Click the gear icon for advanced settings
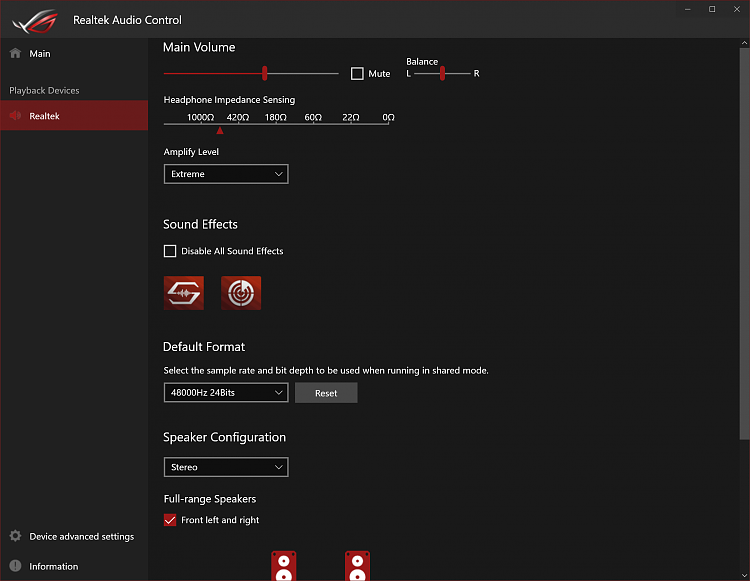750x581 pixels. 15,536
